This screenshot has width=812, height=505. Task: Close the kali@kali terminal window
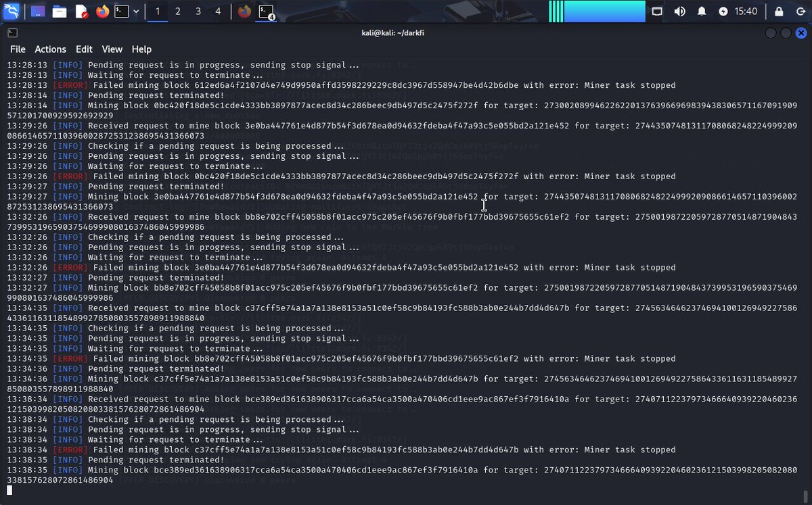click(x=800, y=33)
